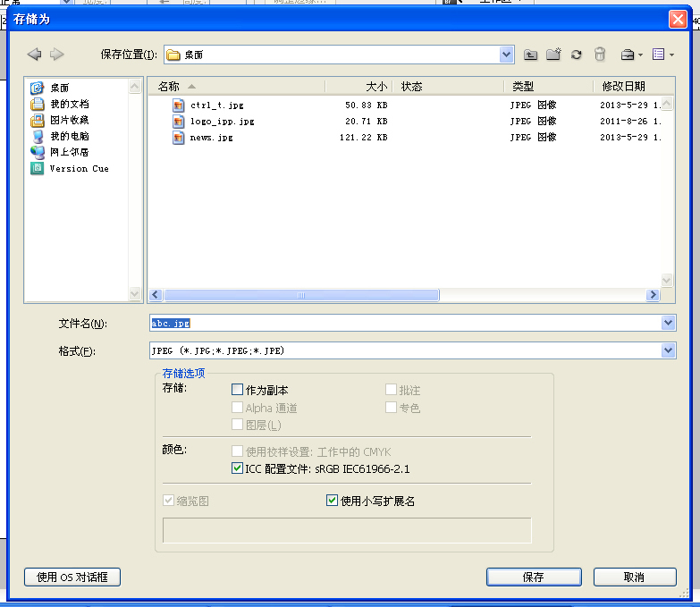This screenshot has height=607, width=700.
Task: Click the 缩览图 checkbox
Action: 168,501
